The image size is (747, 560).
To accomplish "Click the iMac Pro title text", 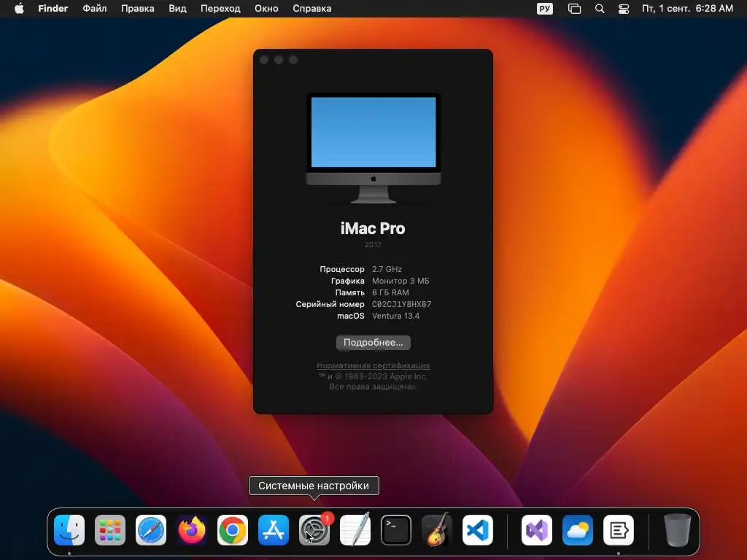I will tap(373, 228).
